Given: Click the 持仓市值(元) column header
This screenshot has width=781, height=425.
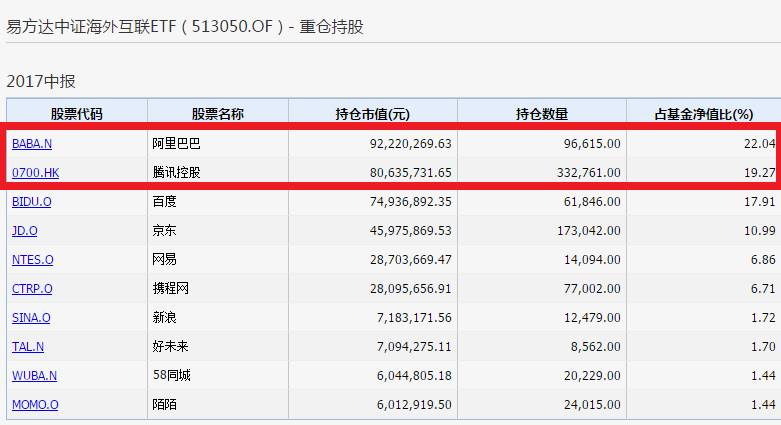Looking at the screenshot, I should [373, 114].
